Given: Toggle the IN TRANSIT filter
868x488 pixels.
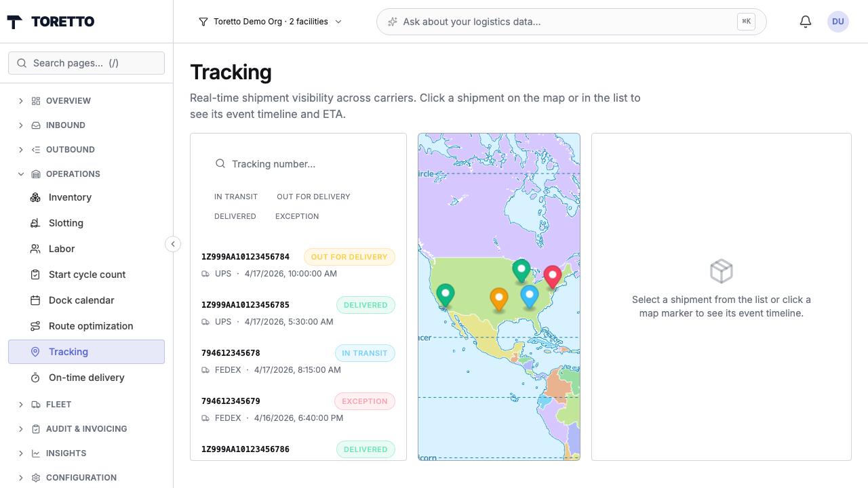Looking at the screenshot, I should tap(236, 197).
